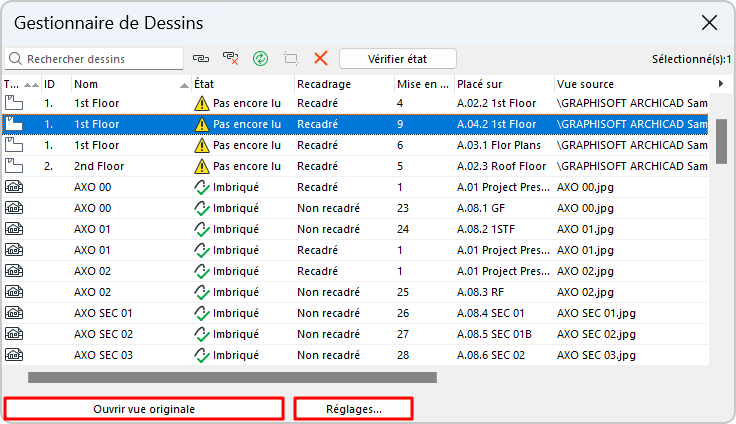Click the AXO SEC 03 drawing name
This screenshot has height=424, width=736.
coord(103,355)
